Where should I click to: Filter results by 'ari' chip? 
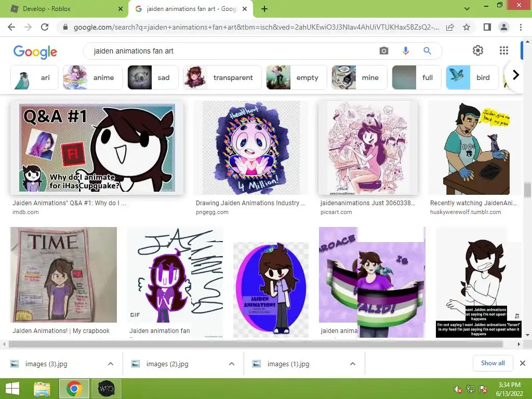tap(34, 77)
